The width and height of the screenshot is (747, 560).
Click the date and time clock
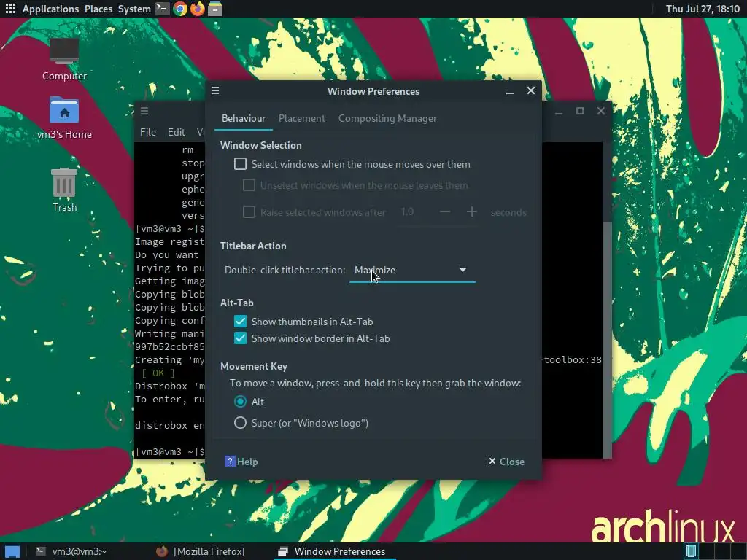pyautogui.click(x=703, y=9)
